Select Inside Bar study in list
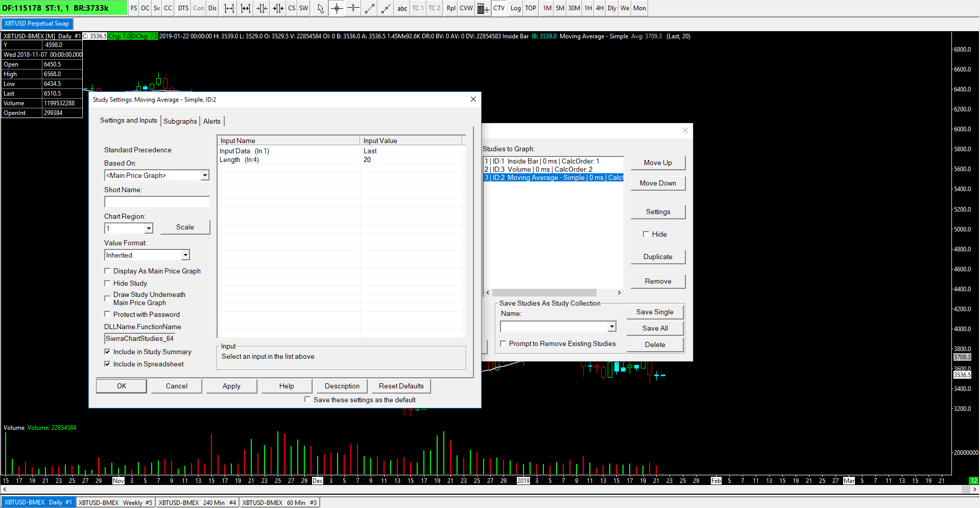 tap(554, 161)
